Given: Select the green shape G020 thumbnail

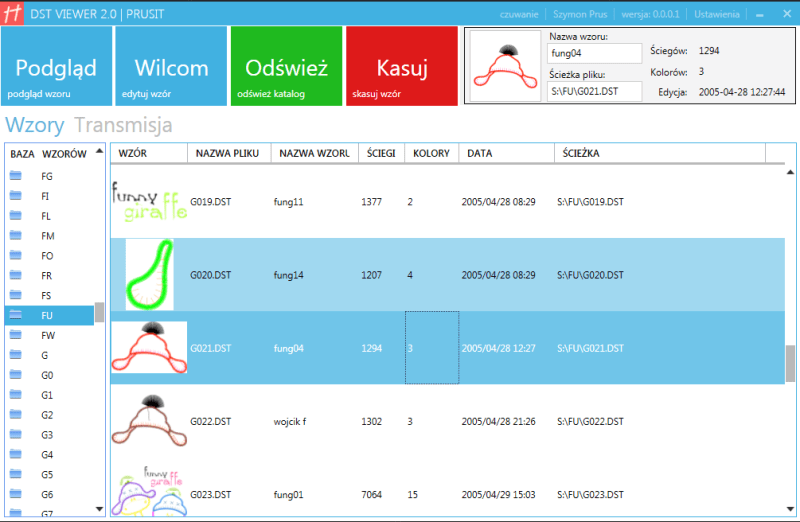Looking at the screenshot, I should 150,275.
